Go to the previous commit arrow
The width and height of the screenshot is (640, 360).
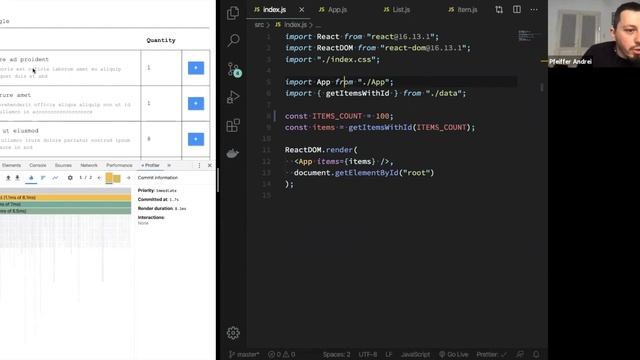point(99,178)
